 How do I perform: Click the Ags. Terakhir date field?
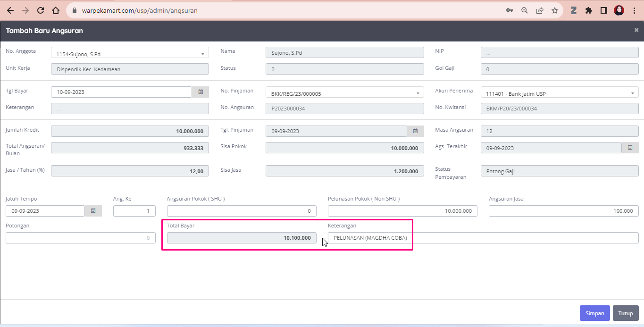point(551,148)
